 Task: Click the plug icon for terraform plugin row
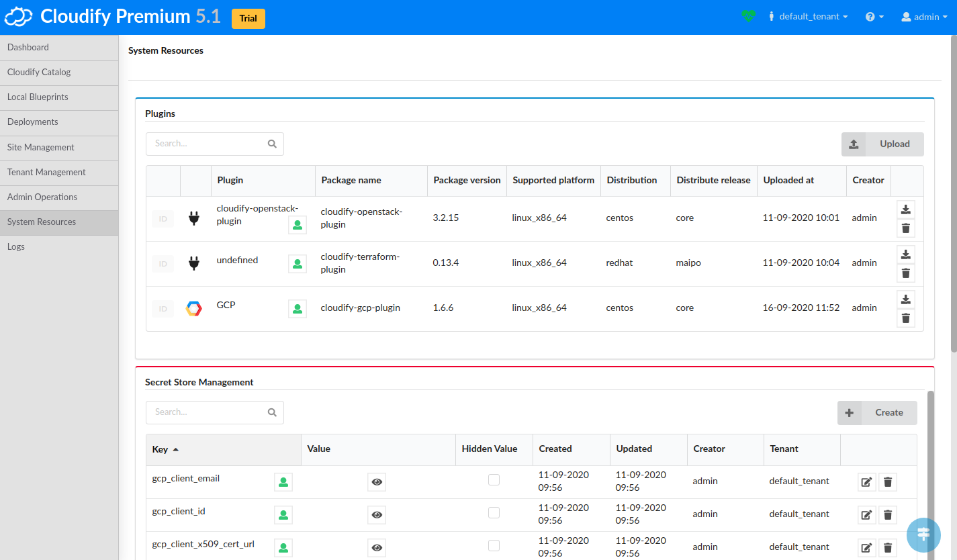point(194,263)
